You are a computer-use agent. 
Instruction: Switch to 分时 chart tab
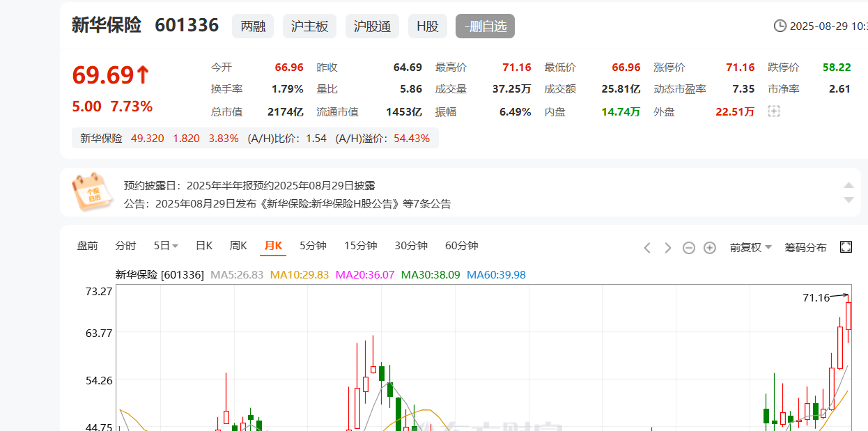(x=125, y=246)
